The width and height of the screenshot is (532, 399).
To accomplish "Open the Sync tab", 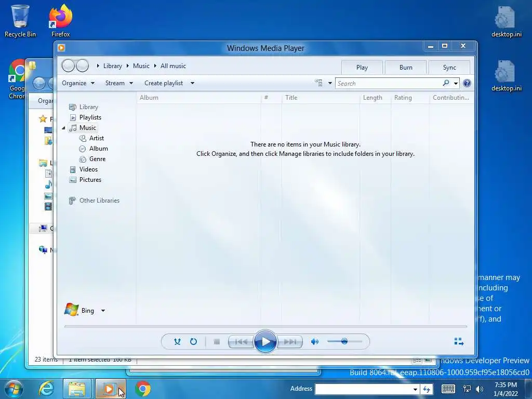I will (x=449, y=67).
